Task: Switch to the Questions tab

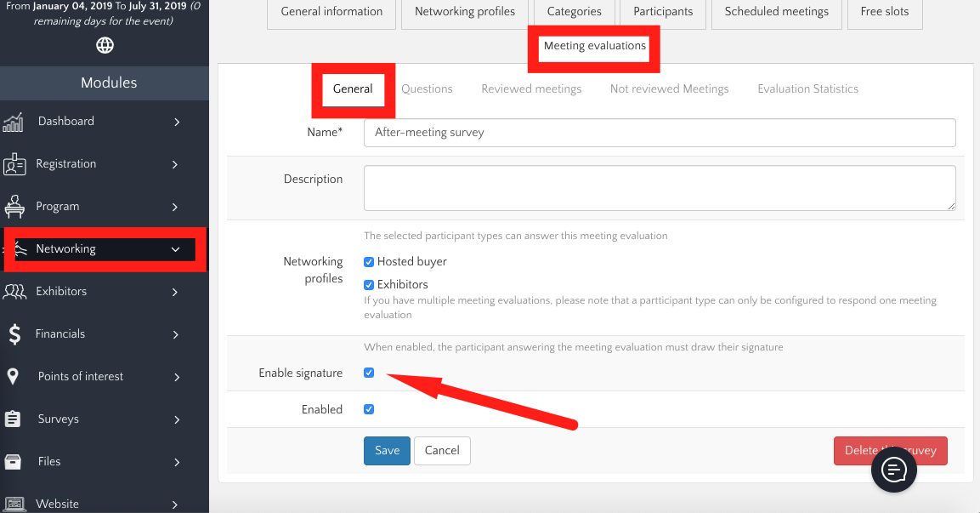Action: tap(427, 88)
